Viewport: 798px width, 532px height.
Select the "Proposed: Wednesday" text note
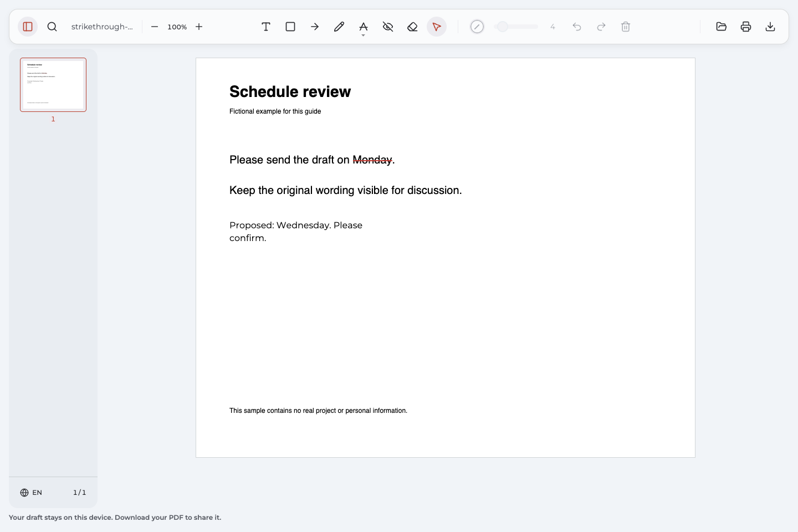[x=296, y=232]
